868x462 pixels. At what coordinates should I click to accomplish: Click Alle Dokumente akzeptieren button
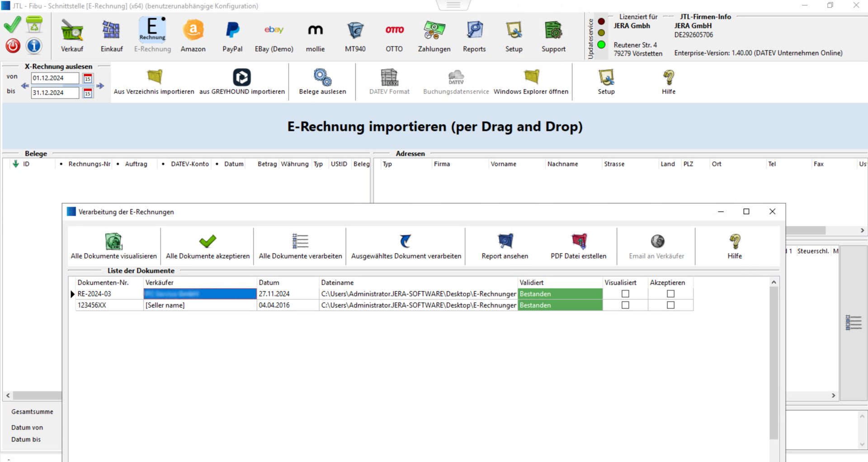pyautogui.click(x=208, y=245)
